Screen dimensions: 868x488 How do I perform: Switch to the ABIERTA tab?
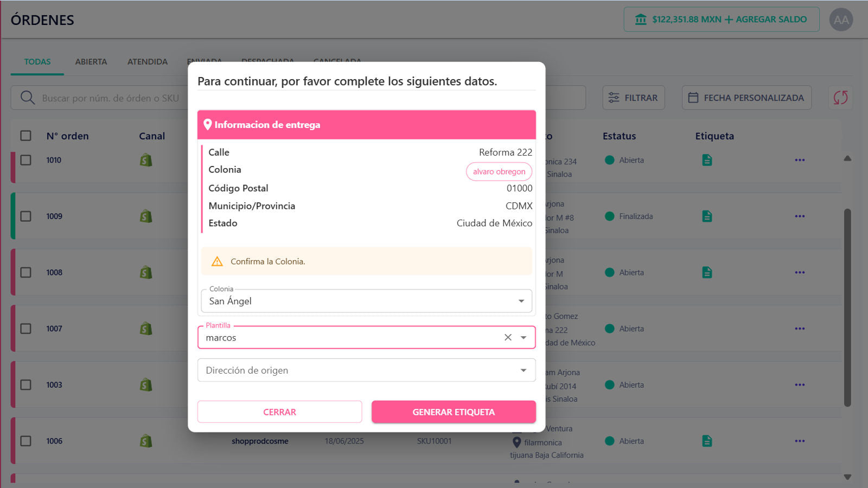(x=91, y=61)
